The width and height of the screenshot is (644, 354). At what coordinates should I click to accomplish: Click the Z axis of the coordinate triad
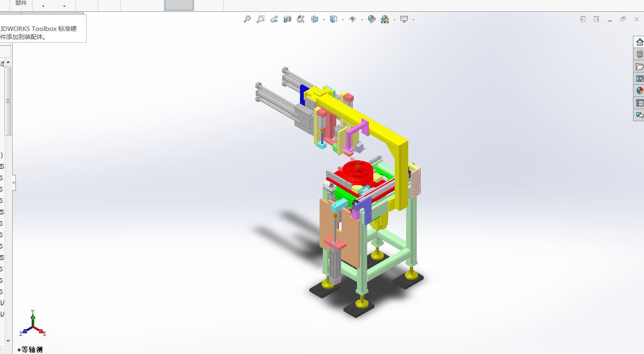(26, 330)
